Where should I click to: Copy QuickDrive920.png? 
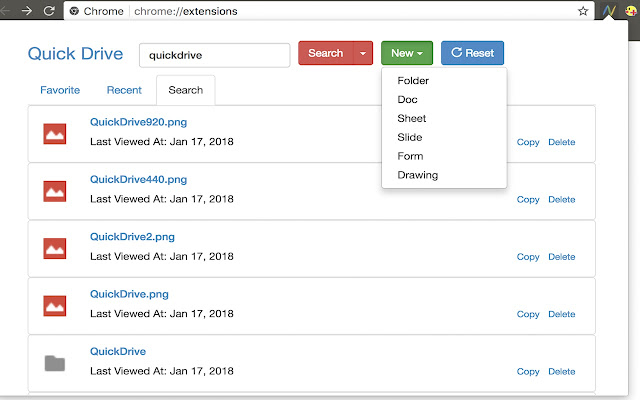[528, 142]
